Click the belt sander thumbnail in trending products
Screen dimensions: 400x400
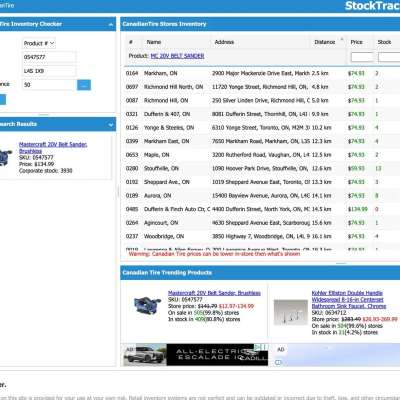(147, 305)
